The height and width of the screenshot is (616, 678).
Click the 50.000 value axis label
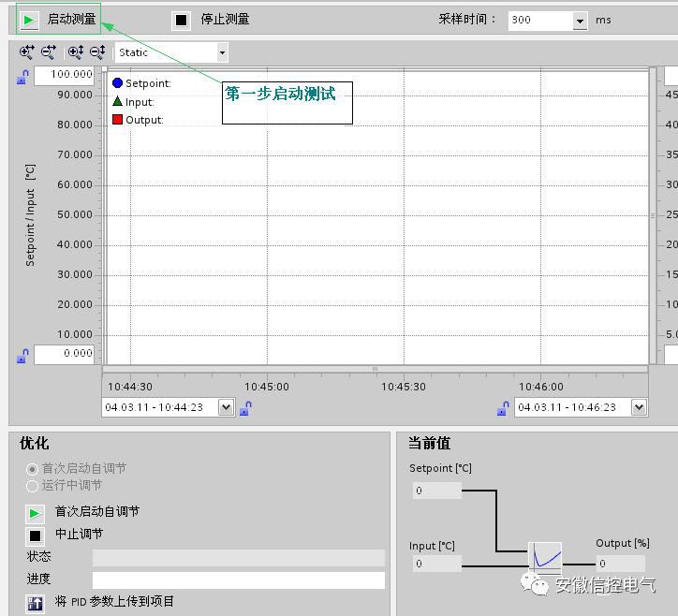pyautogui.click(x=75, y=214)
